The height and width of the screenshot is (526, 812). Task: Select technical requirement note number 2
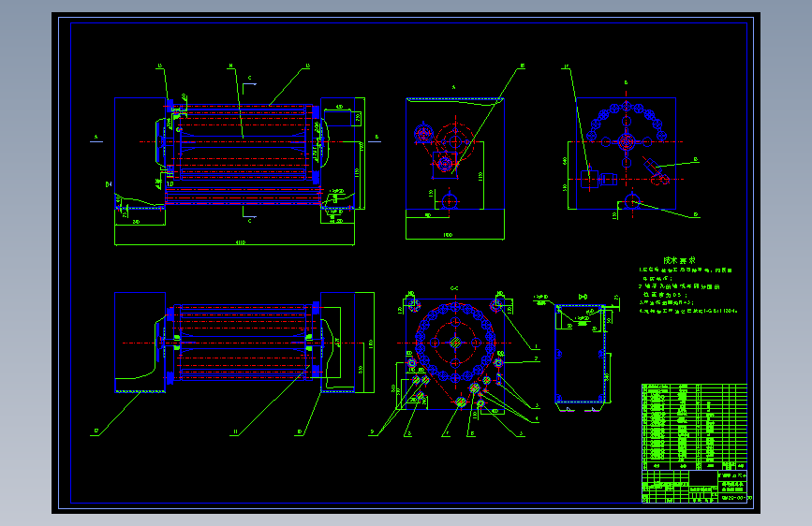[679, 290]
